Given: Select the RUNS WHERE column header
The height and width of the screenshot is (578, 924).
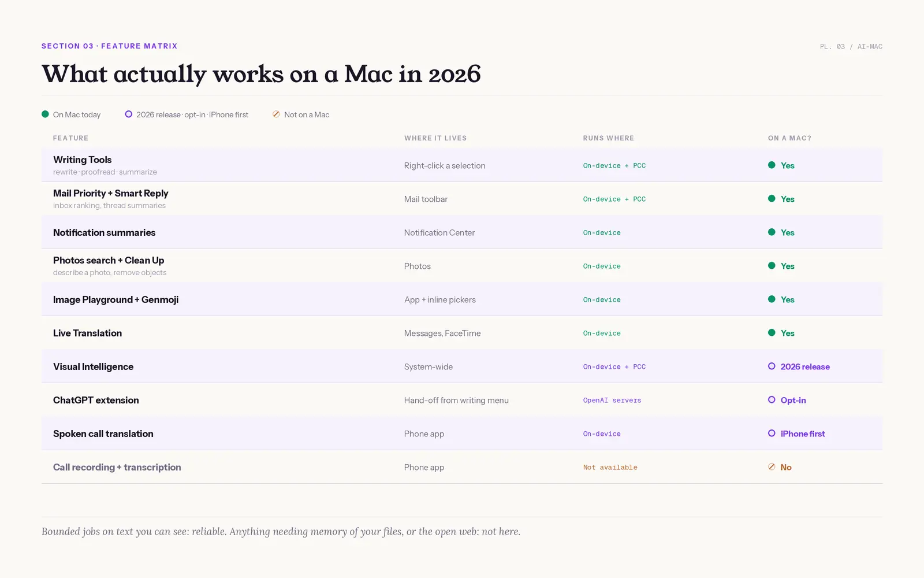Looking at the screenshot, I should pyautogui.click(x=609, y=138).
